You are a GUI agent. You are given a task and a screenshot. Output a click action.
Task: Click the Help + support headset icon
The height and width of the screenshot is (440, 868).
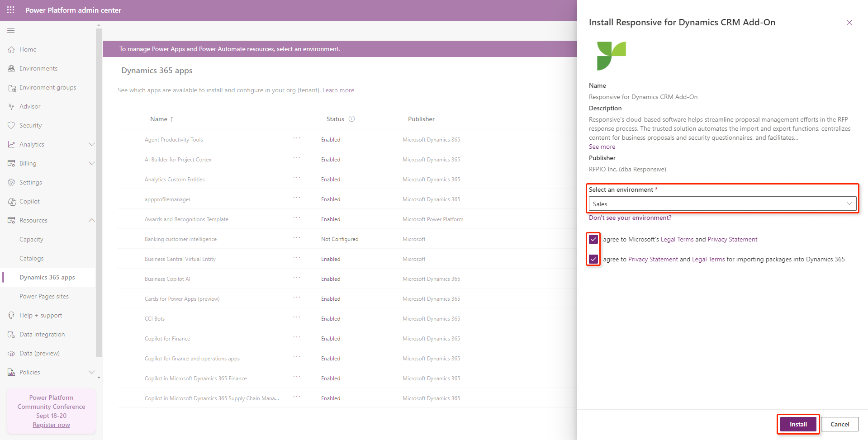pos(11,315)
